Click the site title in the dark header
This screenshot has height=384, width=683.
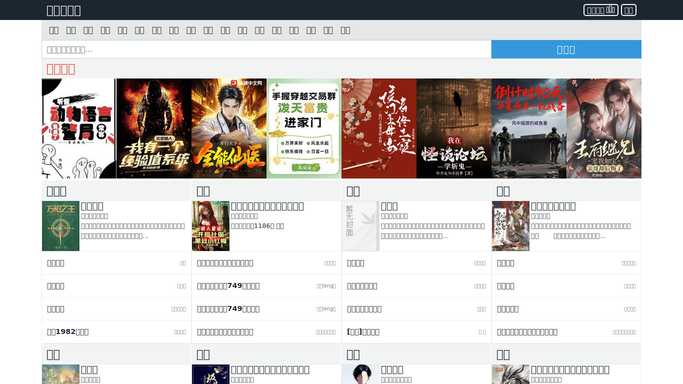click(x=64, y=10)
